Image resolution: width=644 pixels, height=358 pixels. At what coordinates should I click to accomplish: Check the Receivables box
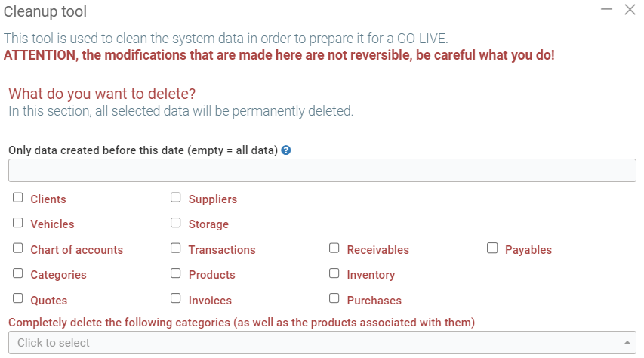click(334, 248)
